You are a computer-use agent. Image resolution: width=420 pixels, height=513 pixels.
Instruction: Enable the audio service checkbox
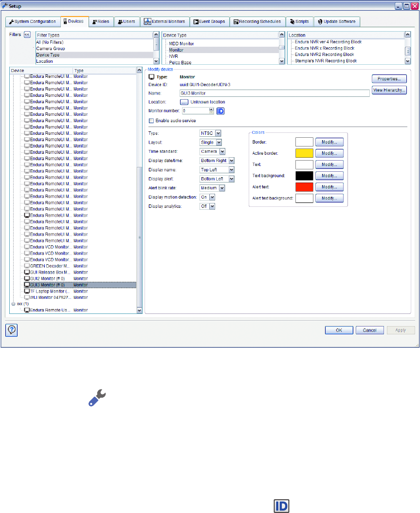pos(151,120)
